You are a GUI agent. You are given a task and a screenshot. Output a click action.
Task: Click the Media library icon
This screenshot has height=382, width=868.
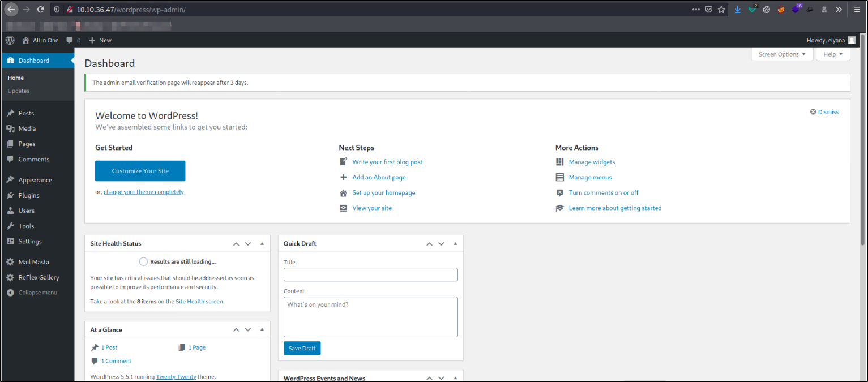click(10, 128)
